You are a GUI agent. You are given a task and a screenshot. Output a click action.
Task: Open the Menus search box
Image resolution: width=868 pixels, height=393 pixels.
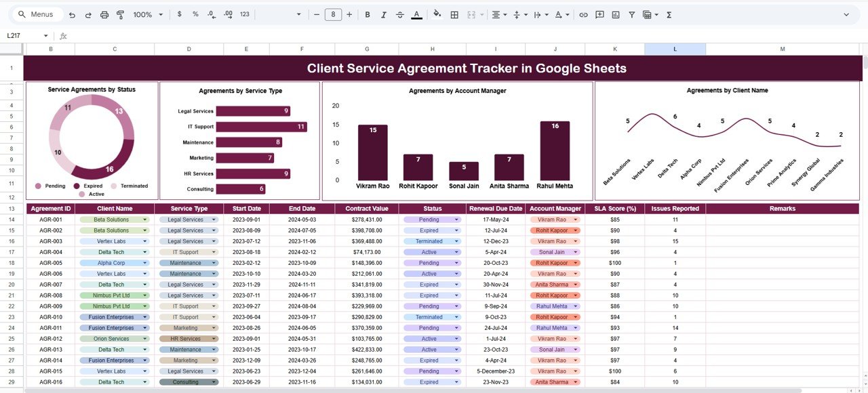point(37,14)
